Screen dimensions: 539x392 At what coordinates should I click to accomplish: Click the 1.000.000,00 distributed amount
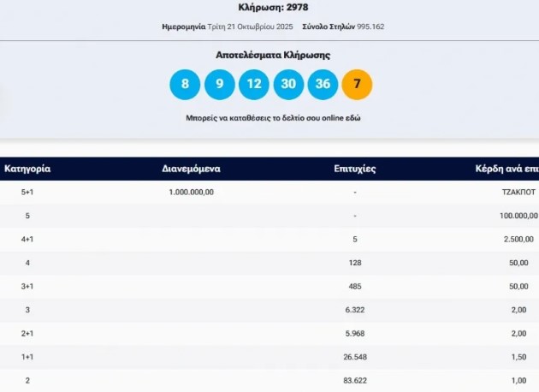[192, 192]
